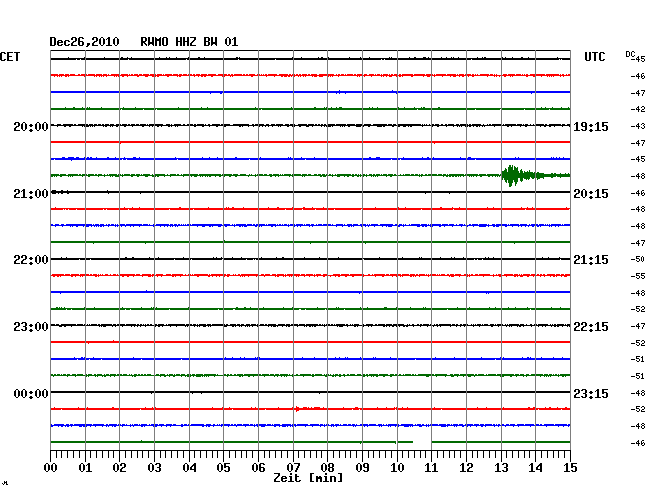
Task: Click the 19:15 UTC time label
Action: pos(591,127)
